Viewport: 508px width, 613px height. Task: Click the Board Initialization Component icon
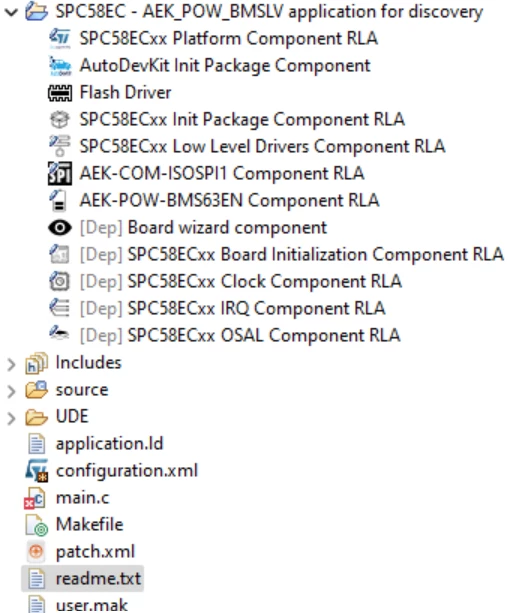[x=59, y=254]
